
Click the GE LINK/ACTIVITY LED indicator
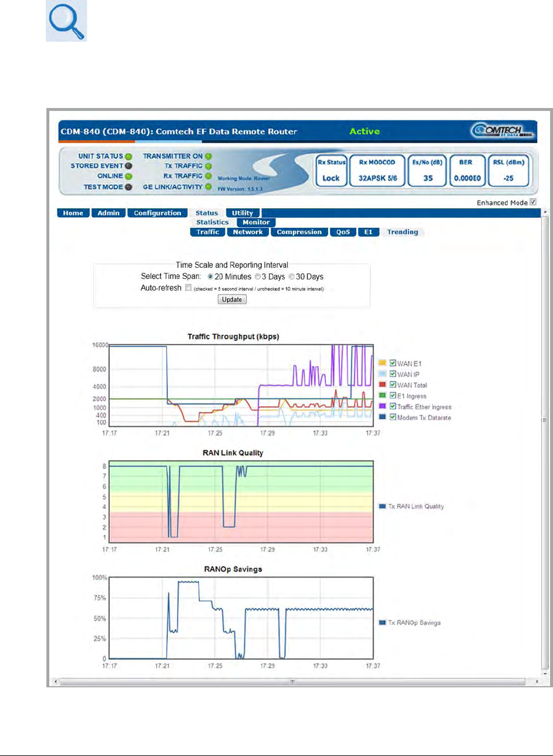pyautogui.click(x=208, y=187)
